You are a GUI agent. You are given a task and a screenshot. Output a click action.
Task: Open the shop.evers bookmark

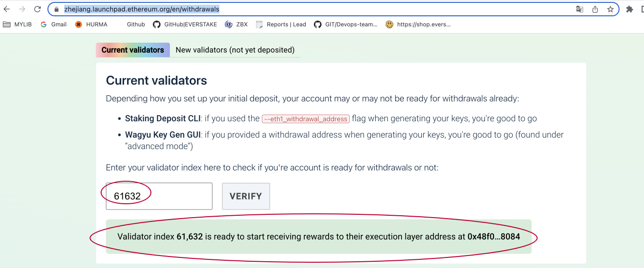(418, 24)
